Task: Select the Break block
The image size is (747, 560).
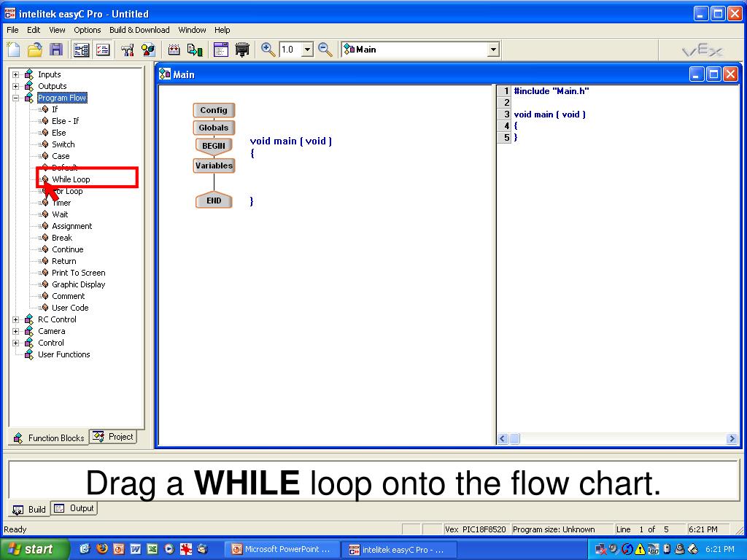Action: point(62,238)
